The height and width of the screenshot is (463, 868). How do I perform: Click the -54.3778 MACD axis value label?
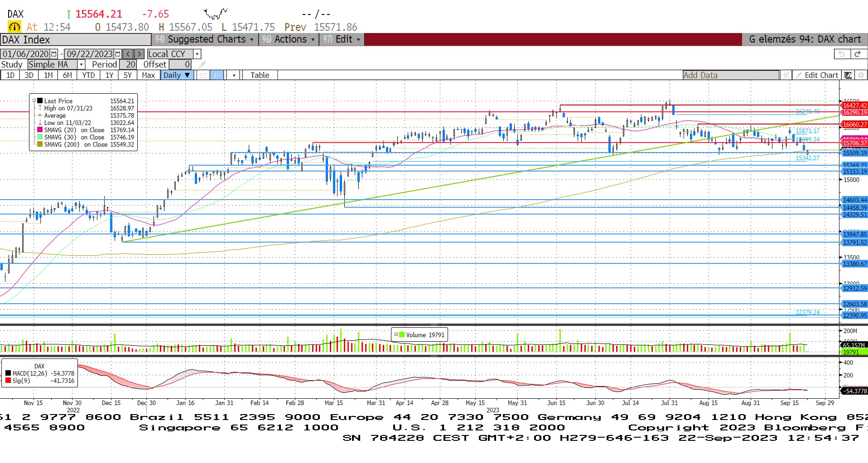click(854, 391)
